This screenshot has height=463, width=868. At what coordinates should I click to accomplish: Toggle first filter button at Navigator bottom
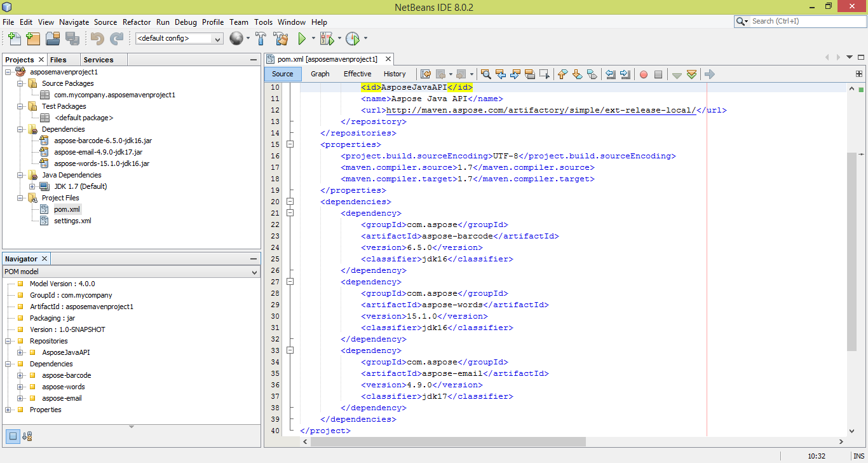[13, 436]
